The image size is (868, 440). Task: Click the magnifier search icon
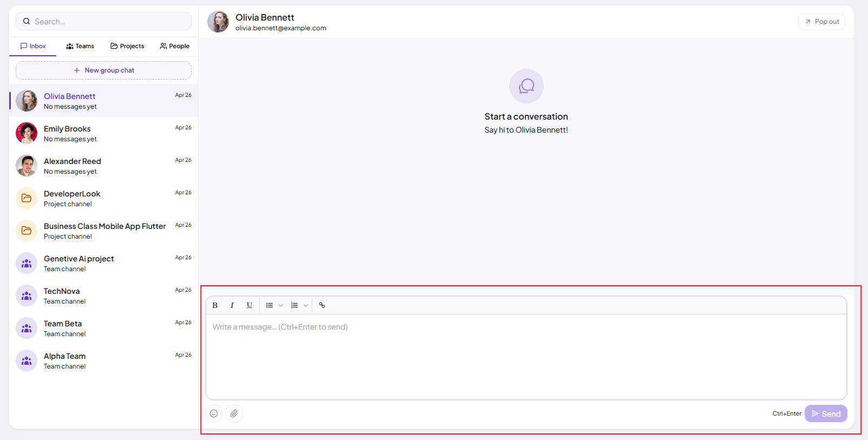pos(27,22)
